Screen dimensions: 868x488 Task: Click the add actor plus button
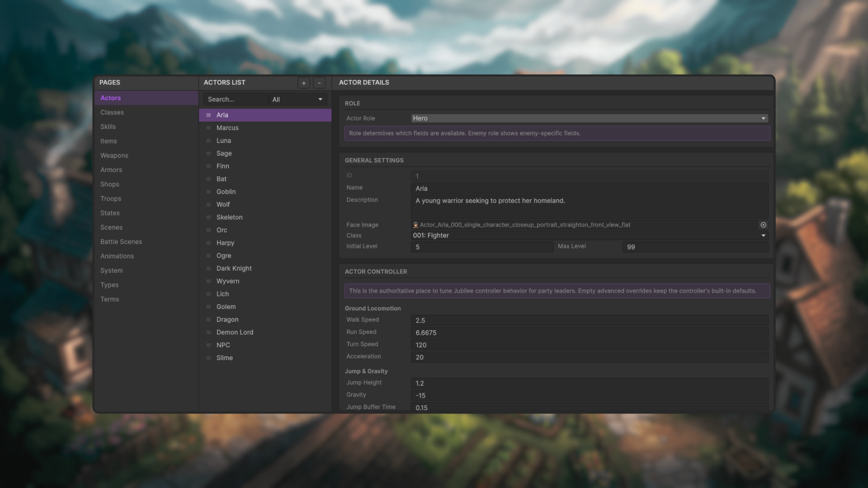[304, 83]
